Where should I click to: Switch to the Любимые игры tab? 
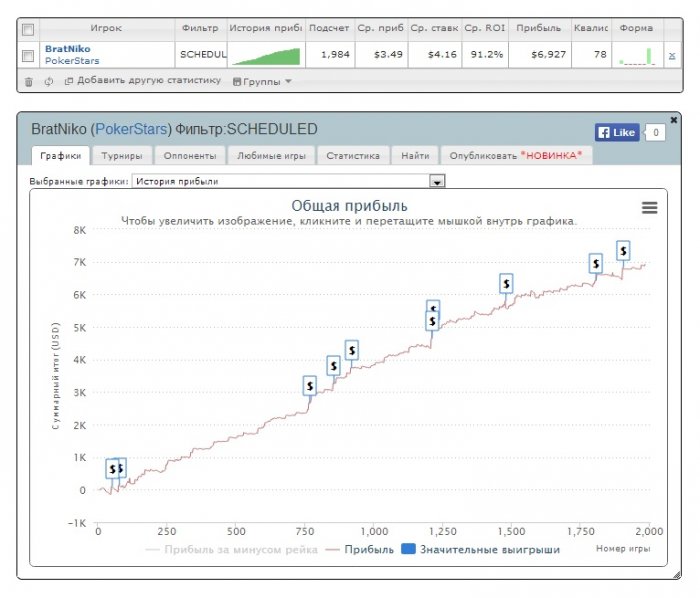point(271,156)
